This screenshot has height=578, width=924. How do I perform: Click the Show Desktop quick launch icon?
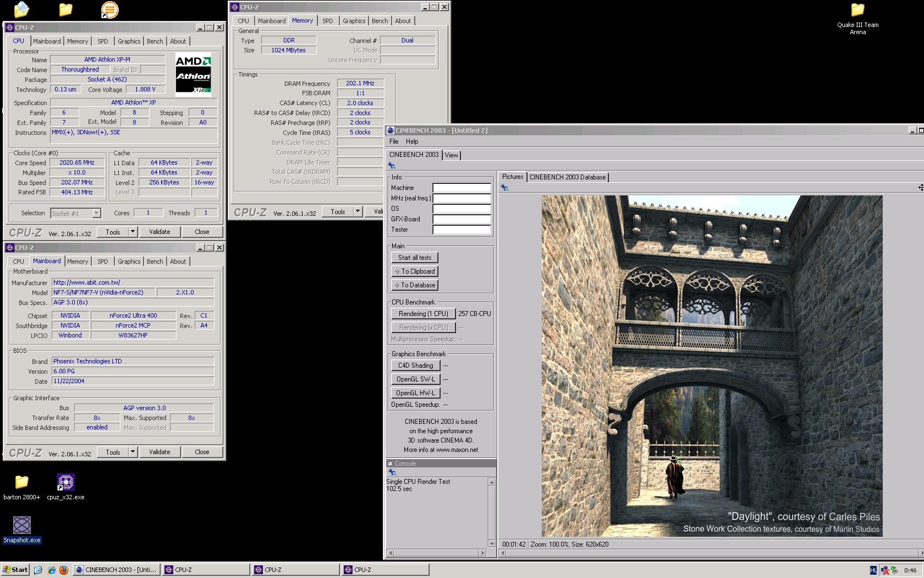click(x=38, y=570)
